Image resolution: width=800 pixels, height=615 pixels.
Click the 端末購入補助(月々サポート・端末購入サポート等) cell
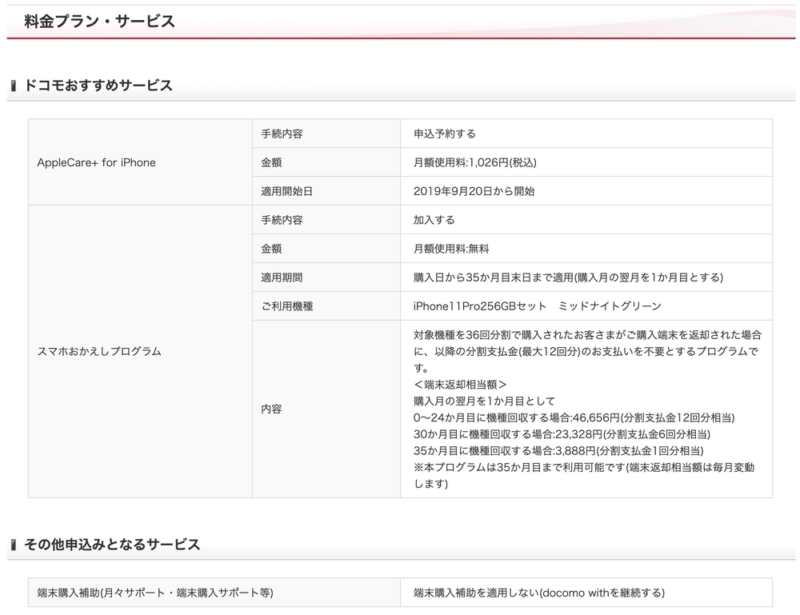[x=214, y=593]
